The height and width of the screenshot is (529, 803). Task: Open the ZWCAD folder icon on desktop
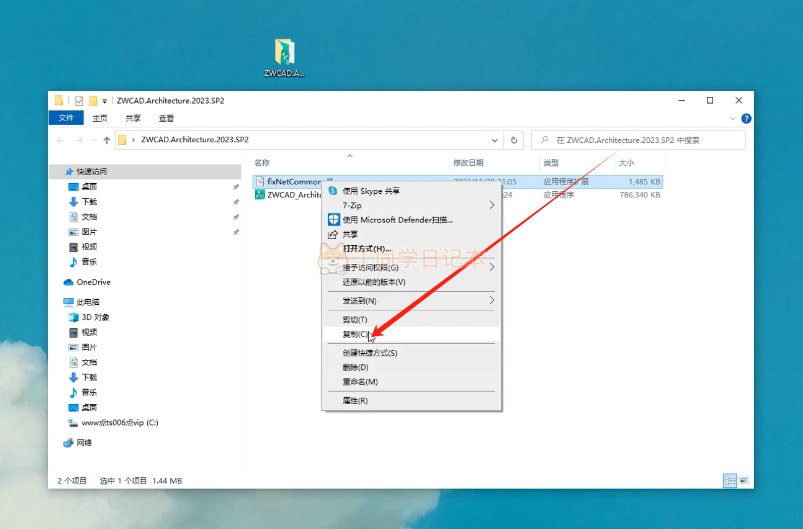[x=284, y=57]
